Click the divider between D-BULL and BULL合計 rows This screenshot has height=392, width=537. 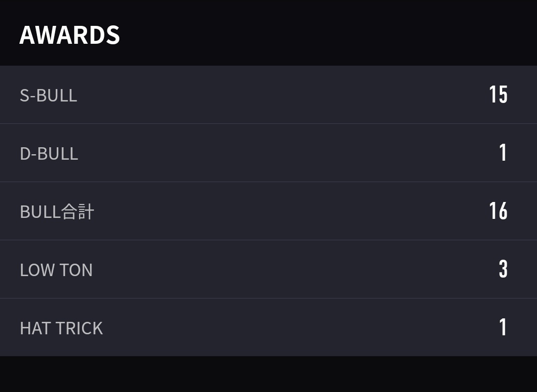coord(268,182)
